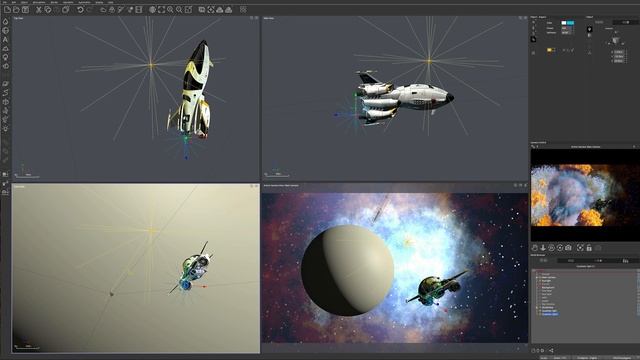The height and width of the screenshot is (360, 640).
Task: Click the frame-all corner brackets icon
Action: pyautogui.click(x=161, y=9)
